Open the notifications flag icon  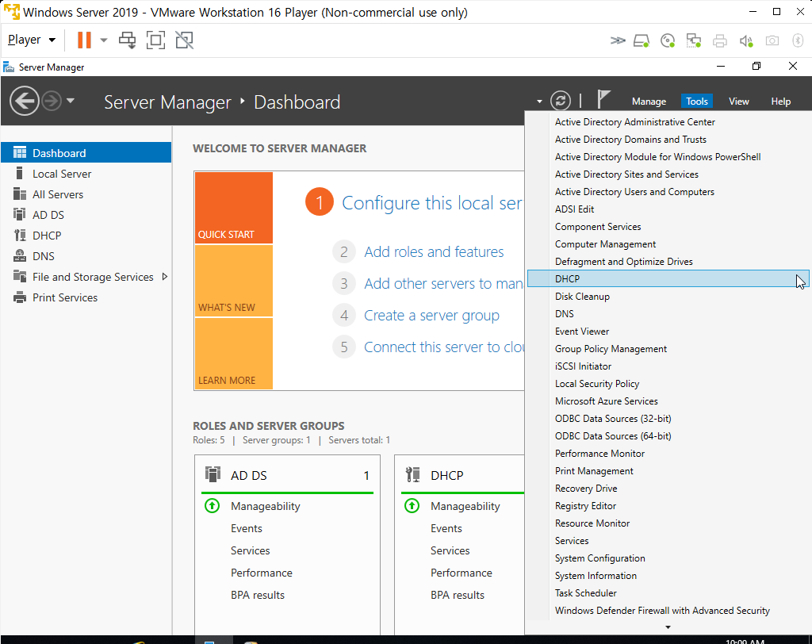click(x=603, y=99)
